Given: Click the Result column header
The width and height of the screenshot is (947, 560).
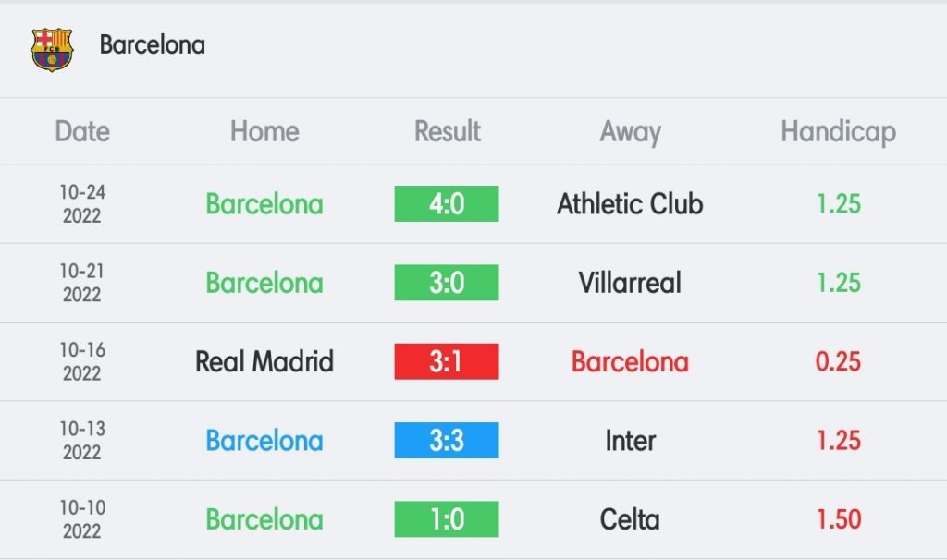Looking at the screenshot, I should 447,131.
